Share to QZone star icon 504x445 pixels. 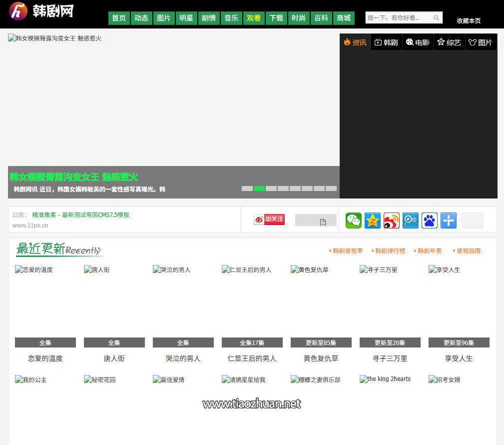pos(373,220)
